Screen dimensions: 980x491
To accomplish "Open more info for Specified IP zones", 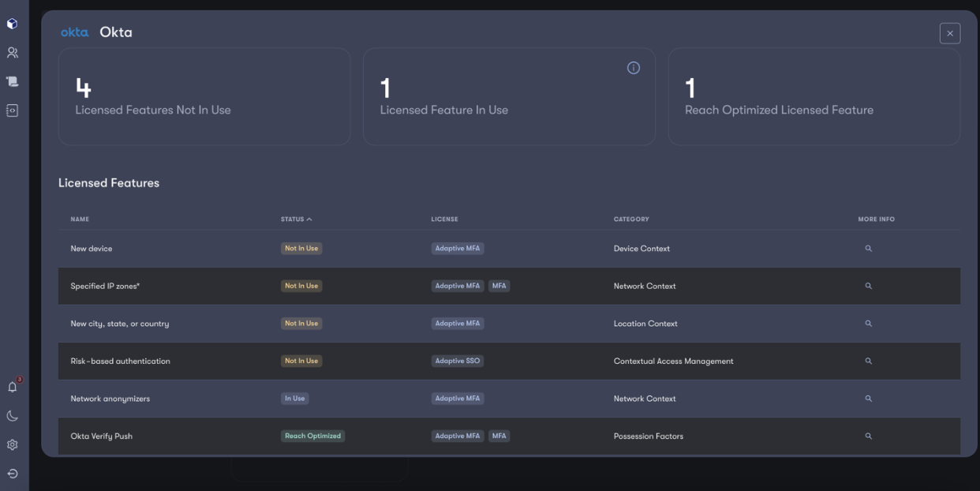I will coord(868,286).
